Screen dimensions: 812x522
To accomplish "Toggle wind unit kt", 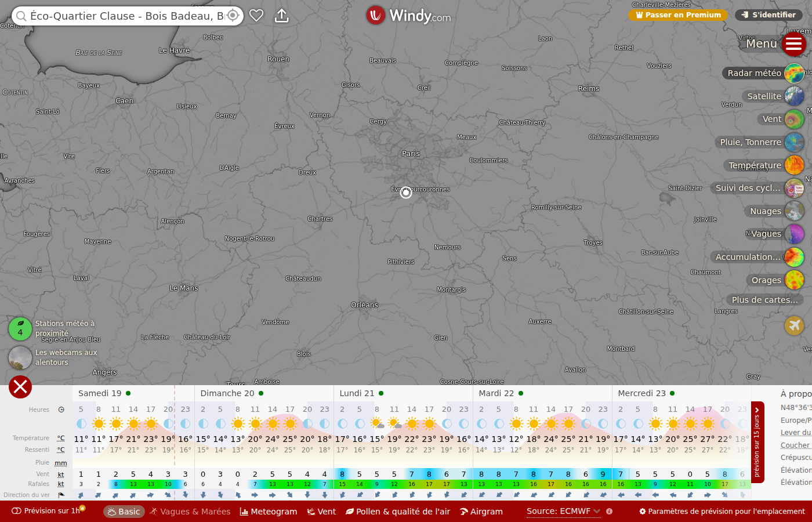I will coord(61,474).
